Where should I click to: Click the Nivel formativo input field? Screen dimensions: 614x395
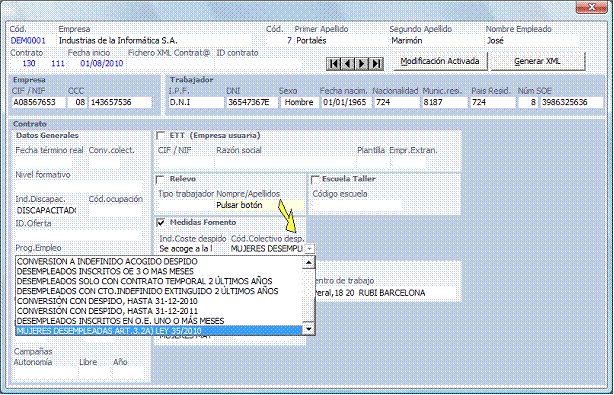pos(78,186)
